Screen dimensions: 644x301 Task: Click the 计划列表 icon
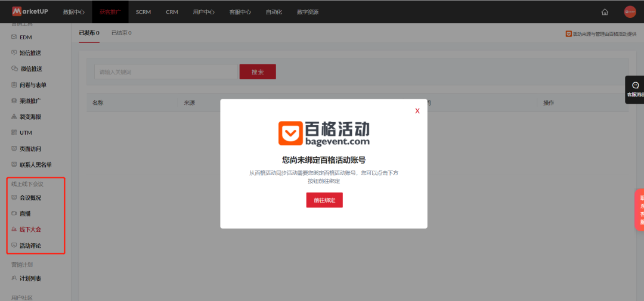(x=14, y=278)
